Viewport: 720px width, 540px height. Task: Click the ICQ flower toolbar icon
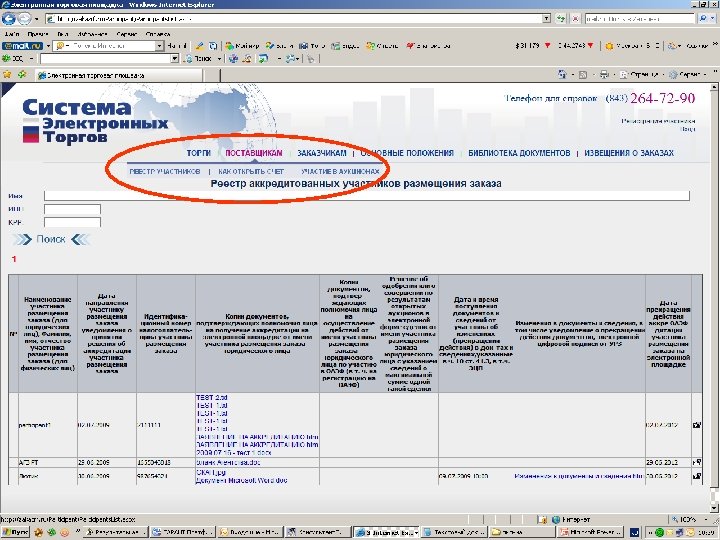pyautogui.click(x=6, y=59)
